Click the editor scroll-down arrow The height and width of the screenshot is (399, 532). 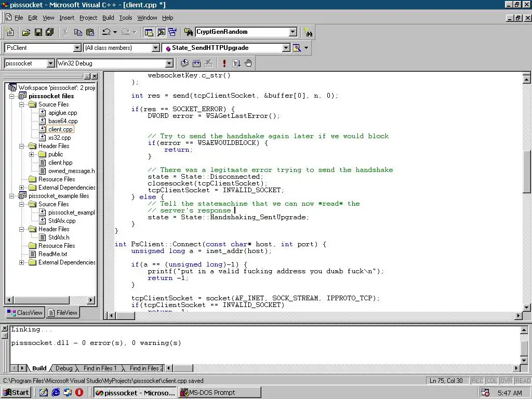click(527, 308)
